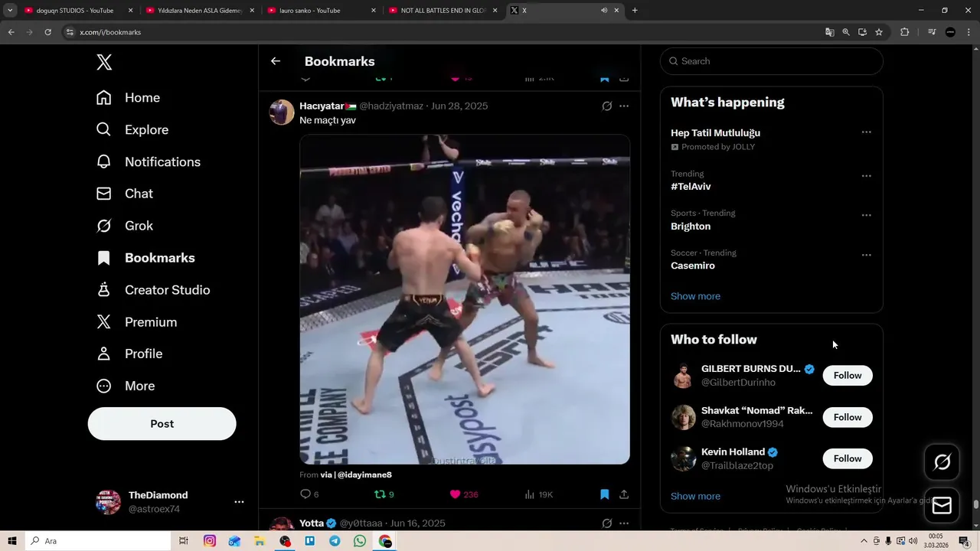Click the zoom magnifier icon in address bar
The image size is (980, 551).
click(846, 32)
